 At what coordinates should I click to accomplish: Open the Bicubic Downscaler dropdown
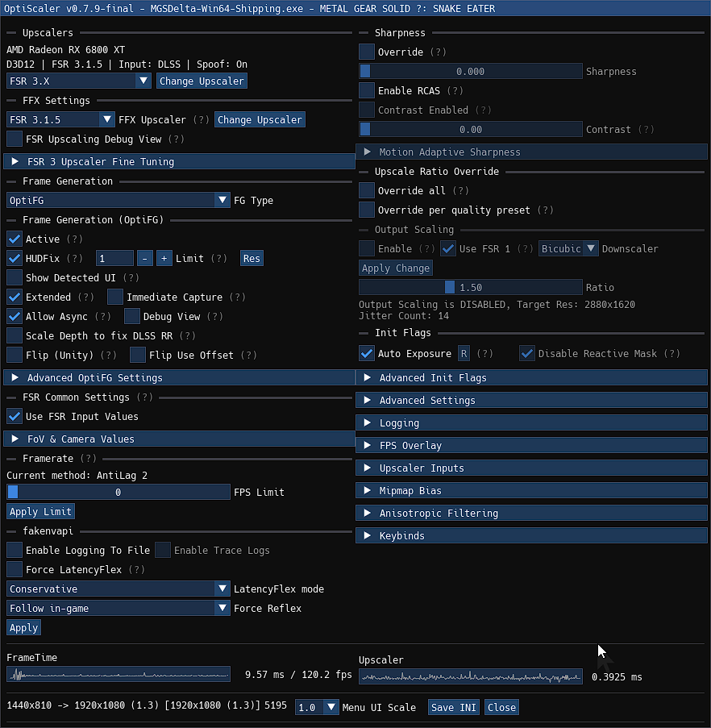point(568,248)
